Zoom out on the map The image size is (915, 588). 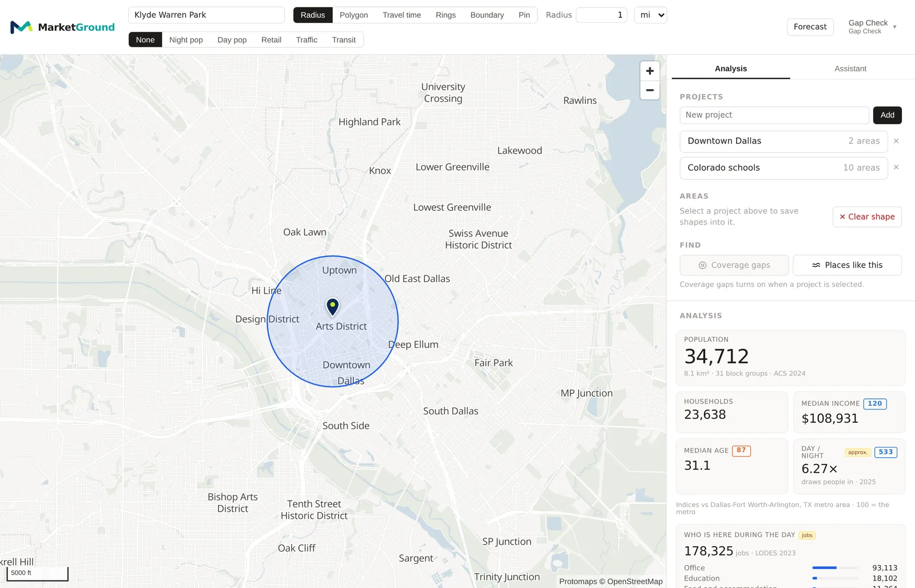coord(650,90)
